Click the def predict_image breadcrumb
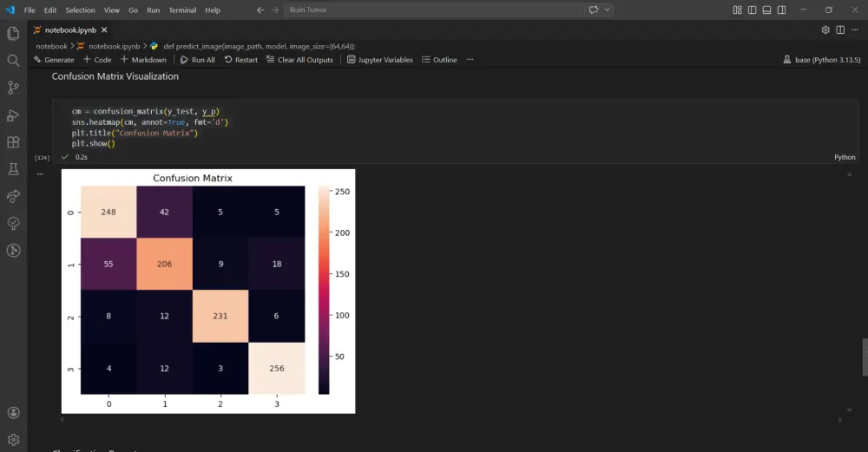Image resolution: width=868 pixels, height=452 pixels. [253, 47]
